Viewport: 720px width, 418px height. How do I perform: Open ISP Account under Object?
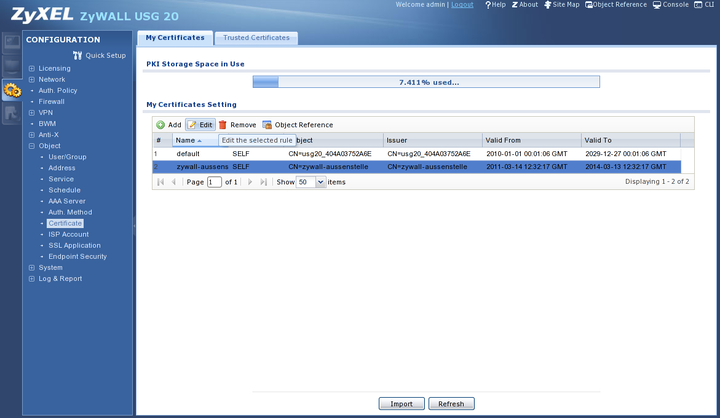(x=69, y=234)
